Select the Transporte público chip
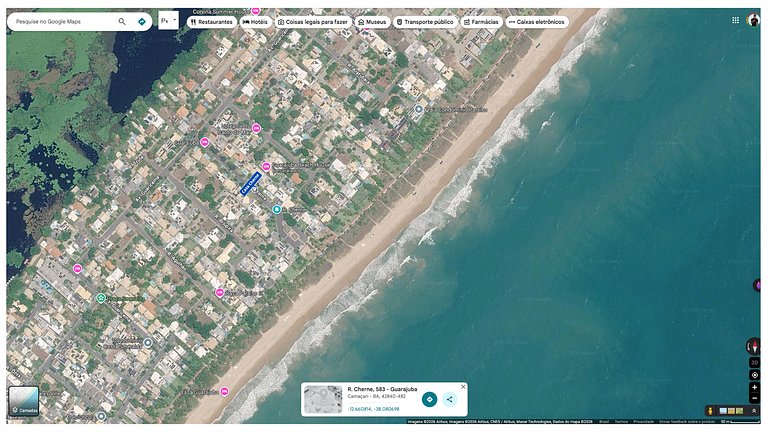Viewport: 768px width, 432px height. pos(425,22)
